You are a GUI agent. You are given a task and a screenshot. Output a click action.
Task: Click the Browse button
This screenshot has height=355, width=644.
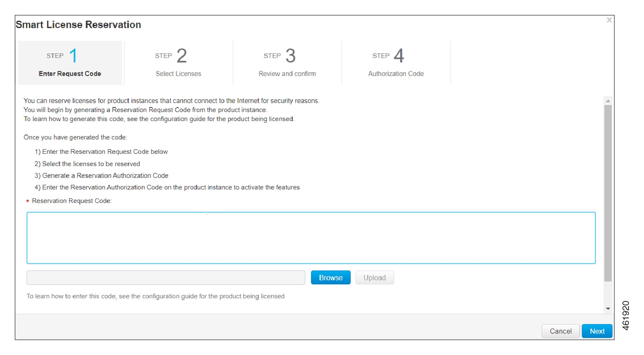click(331, 278)
